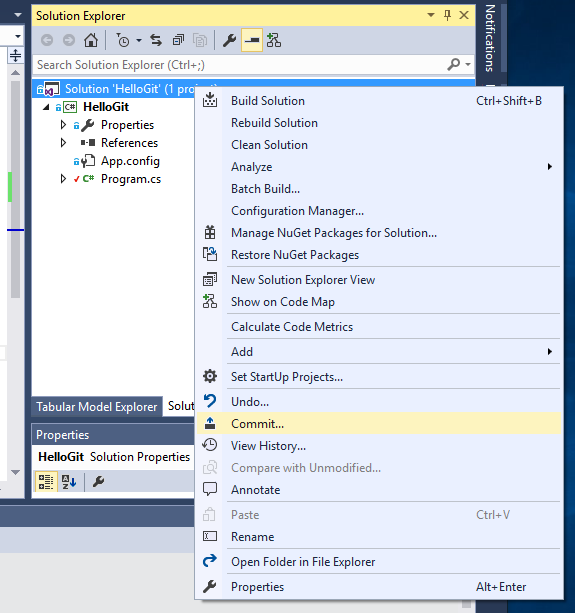Viewport: 575px width, 613px height.
Task: Collapse the HelloGit project node
Action: point(46,107)
